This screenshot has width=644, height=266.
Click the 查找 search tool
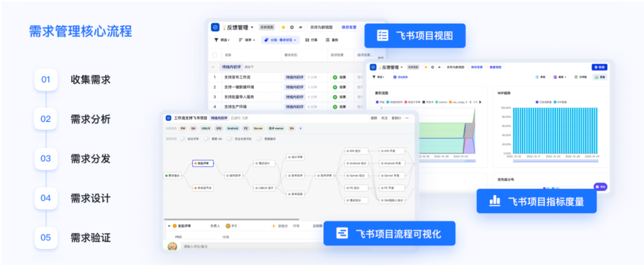click(332, 40)
